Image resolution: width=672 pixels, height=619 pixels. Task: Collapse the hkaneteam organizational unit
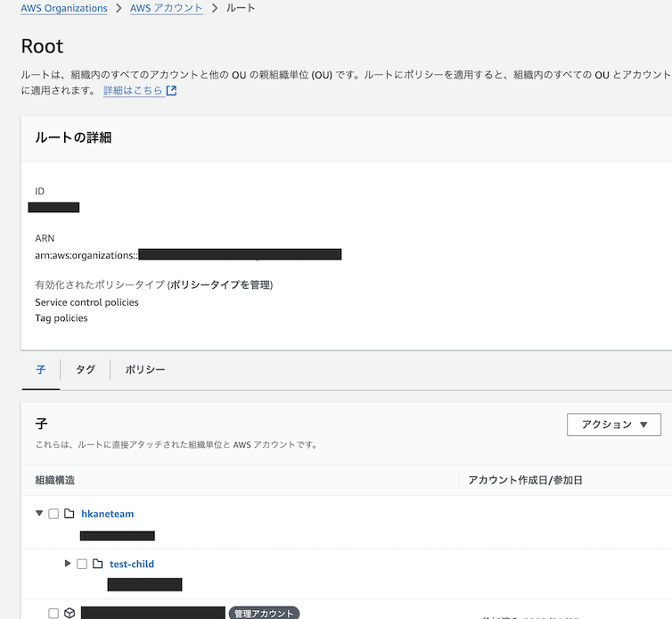tap(39, 513)
